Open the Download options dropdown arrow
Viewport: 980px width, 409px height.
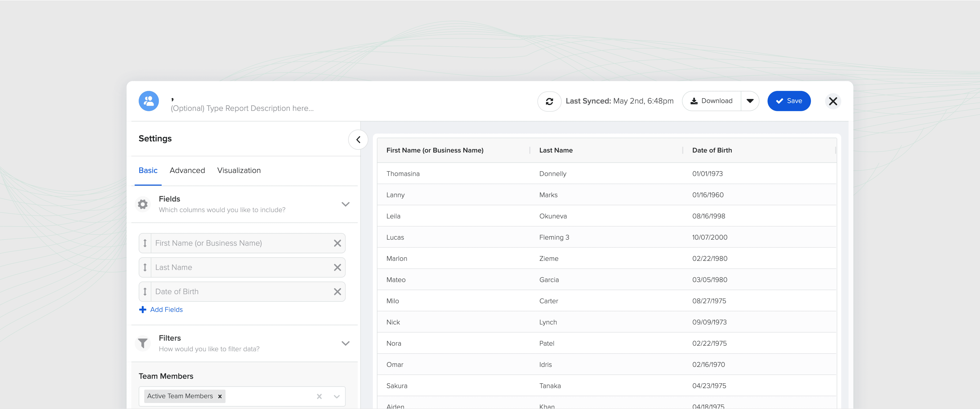750,101
